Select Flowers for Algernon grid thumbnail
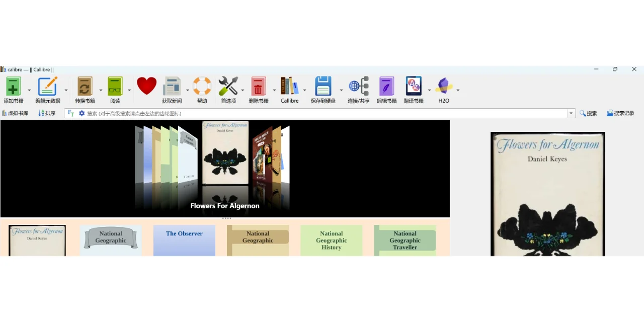 coord(37,240)
